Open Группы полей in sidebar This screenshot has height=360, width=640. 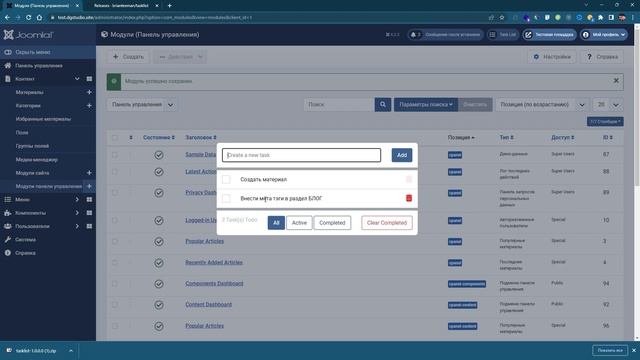(x=32, y=146)
